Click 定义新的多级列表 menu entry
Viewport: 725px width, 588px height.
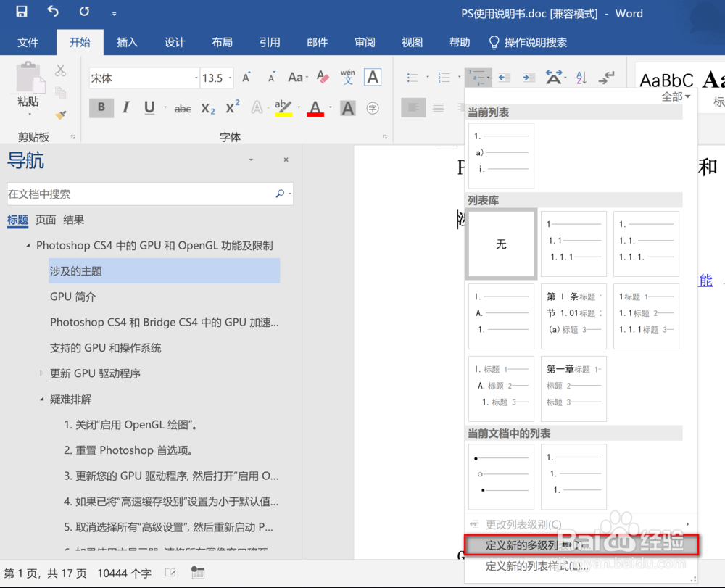pyautogui.click(x=581, y=545)
